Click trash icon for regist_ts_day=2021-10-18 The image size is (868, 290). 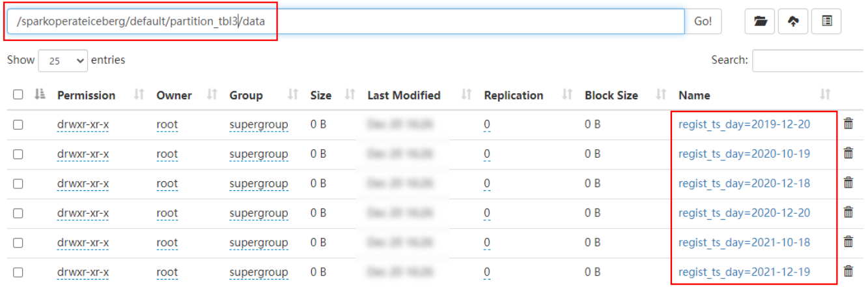(x=848, y=242)
